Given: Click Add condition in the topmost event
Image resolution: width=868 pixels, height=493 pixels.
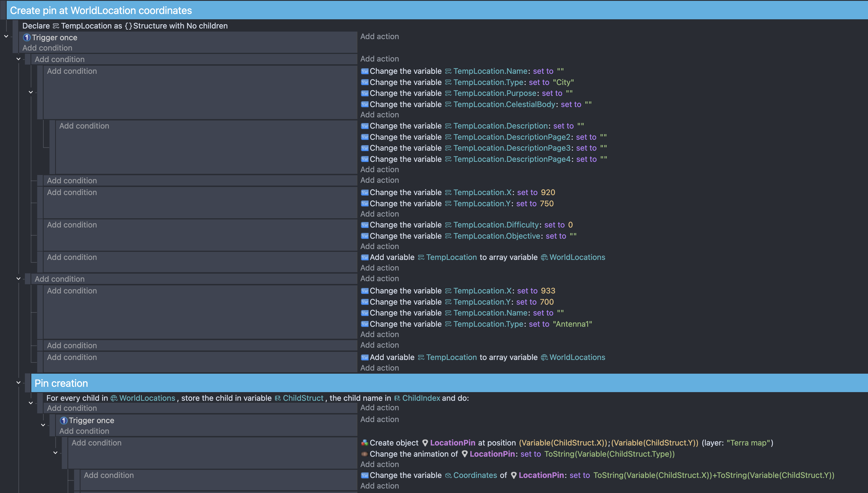Looking at the screenshot, I should pyautogui.click(x=48, y=48).
